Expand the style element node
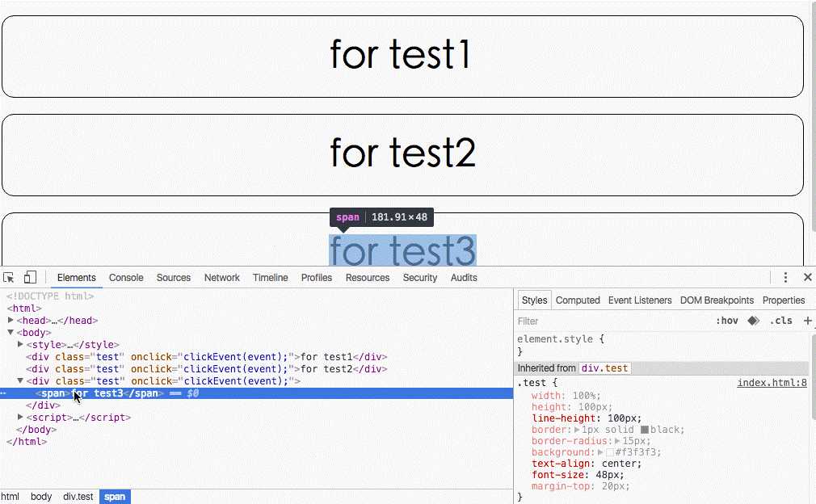This screenshot has height=504, width=816. tap(21, 345)
